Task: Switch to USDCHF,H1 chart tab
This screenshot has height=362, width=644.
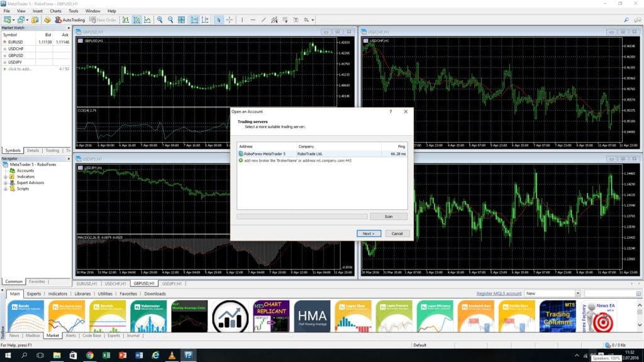Action: (x=116, y=283)
